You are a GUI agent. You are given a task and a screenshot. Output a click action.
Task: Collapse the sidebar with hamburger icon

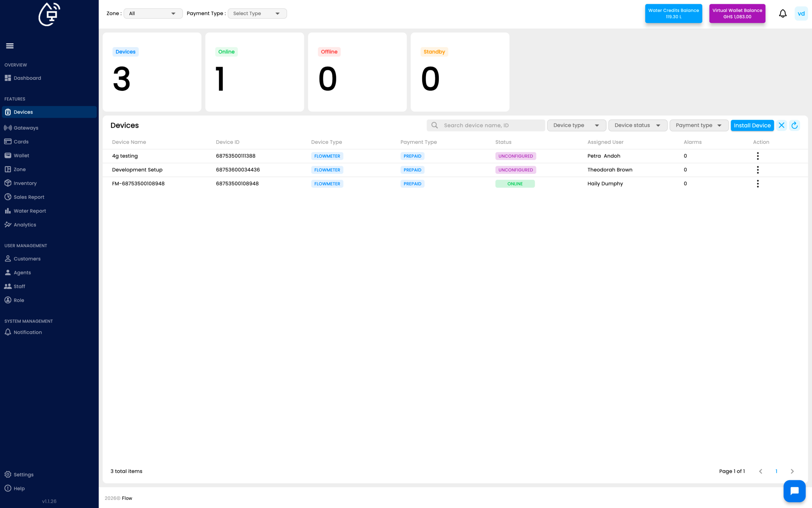[x=10, y=46]
